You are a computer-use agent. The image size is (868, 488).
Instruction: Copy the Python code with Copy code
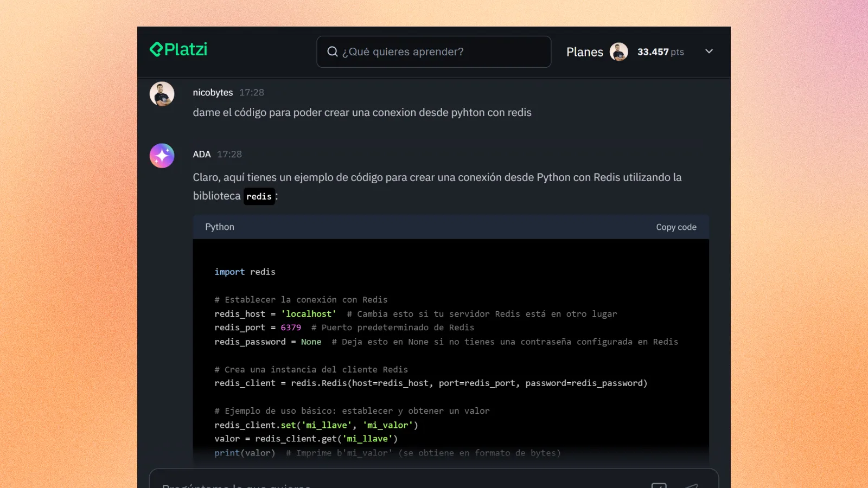pos(676,227)
